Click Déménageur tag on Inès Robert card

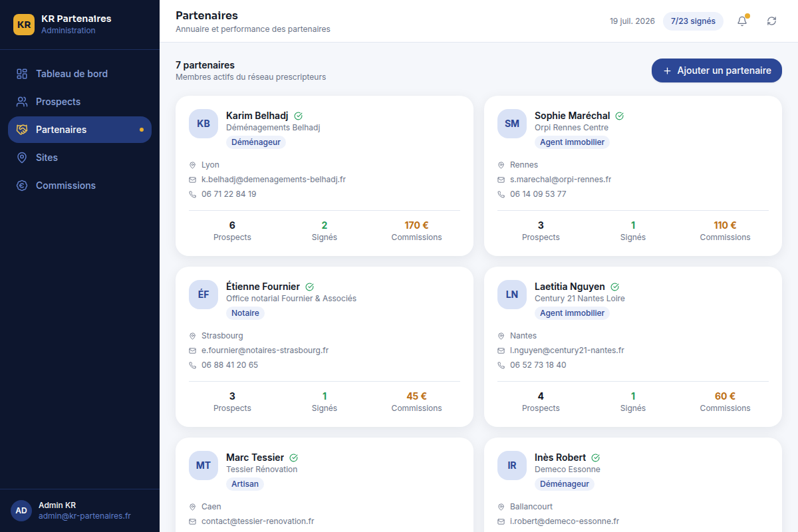(x=565, y=484)
